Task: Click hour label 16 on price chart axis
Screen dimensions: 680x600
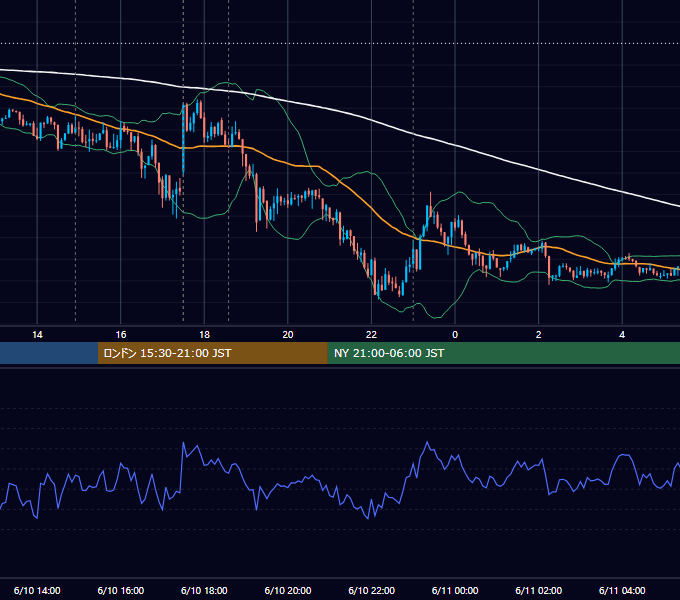Action: [x=121, y=335]
